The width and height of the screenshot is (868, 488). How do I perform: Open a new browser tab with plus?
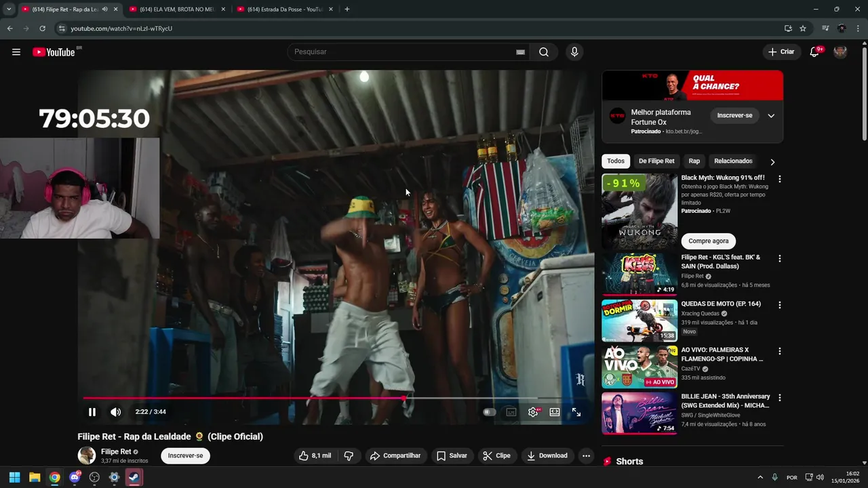347,9
